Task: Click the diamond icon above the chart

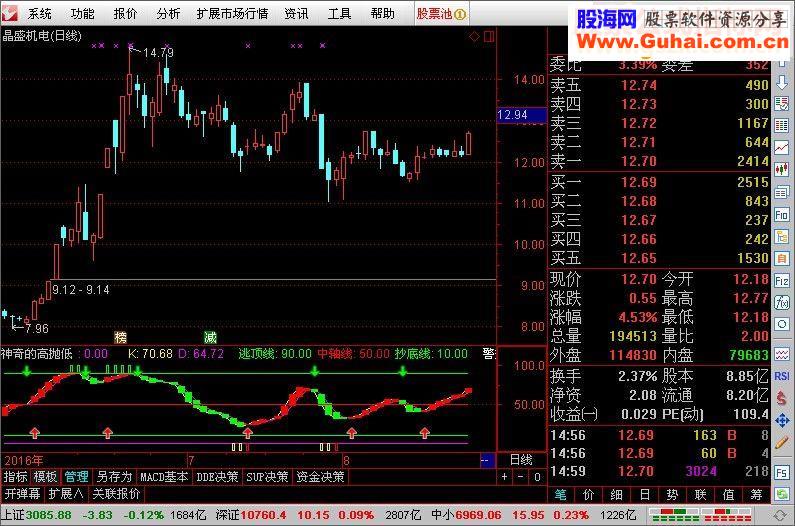Action: [475, 36]
